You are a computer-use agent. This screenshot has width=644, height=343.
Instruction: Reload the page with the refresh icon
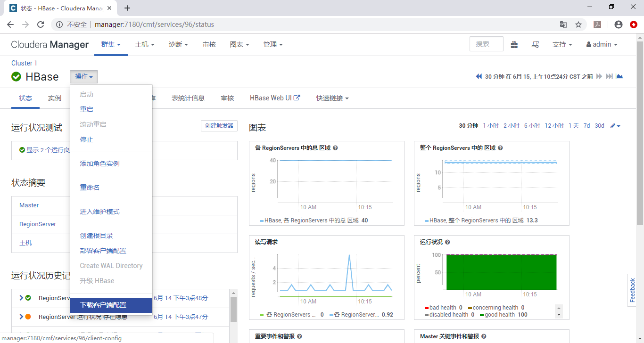coord(41,24)
